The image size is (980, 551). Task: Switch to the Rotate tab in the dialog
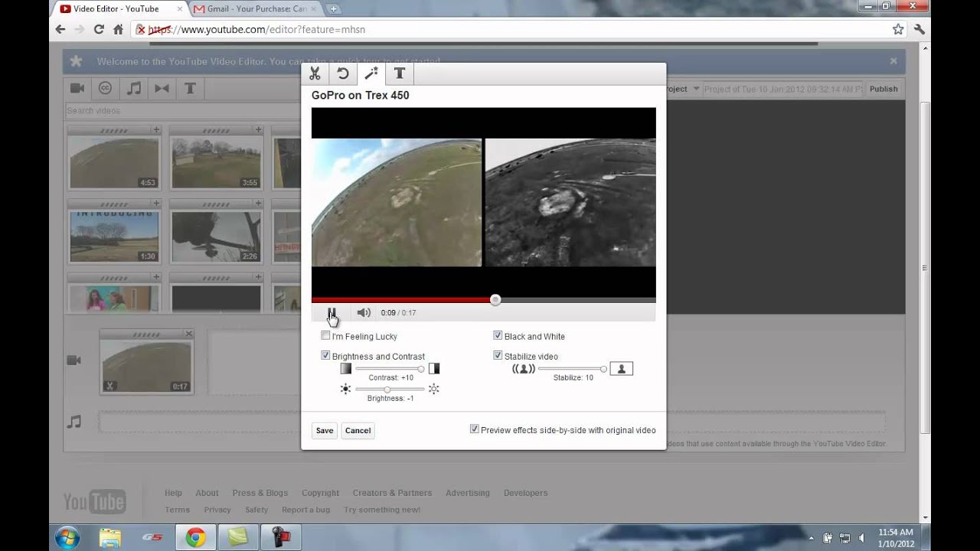343,73
